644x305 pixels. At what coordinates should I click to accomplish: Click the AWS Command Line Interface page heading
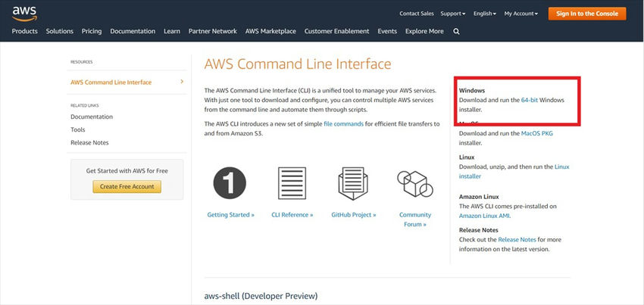pos(297,64)
